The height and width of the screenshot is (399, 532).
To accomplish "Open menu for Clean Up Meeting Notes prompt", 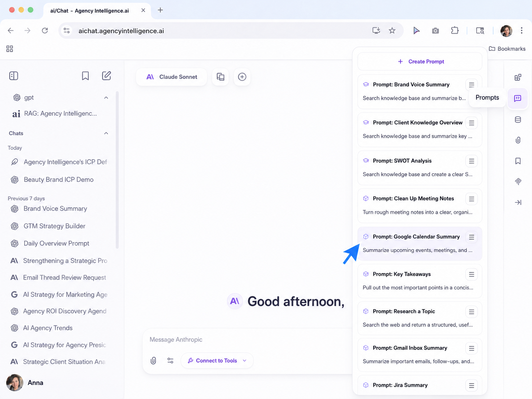I will [x=471, y=199].
